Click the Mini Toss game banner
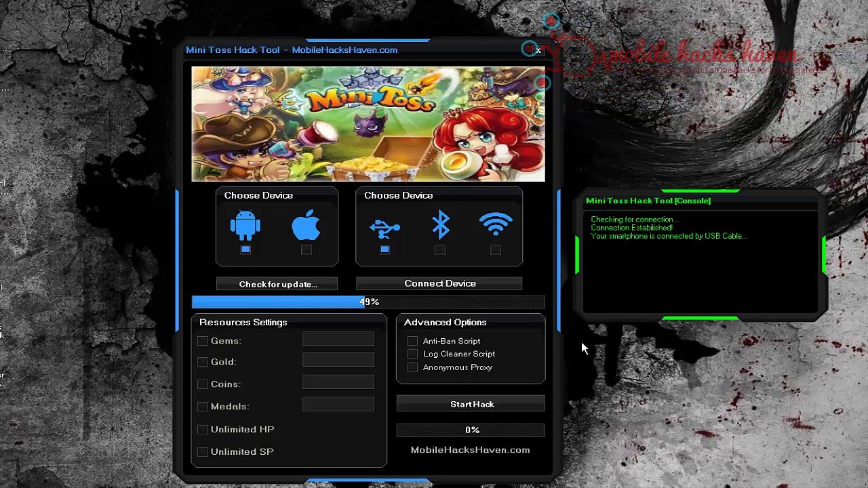Viewport: 868px width, 488px height. point(368,124)
